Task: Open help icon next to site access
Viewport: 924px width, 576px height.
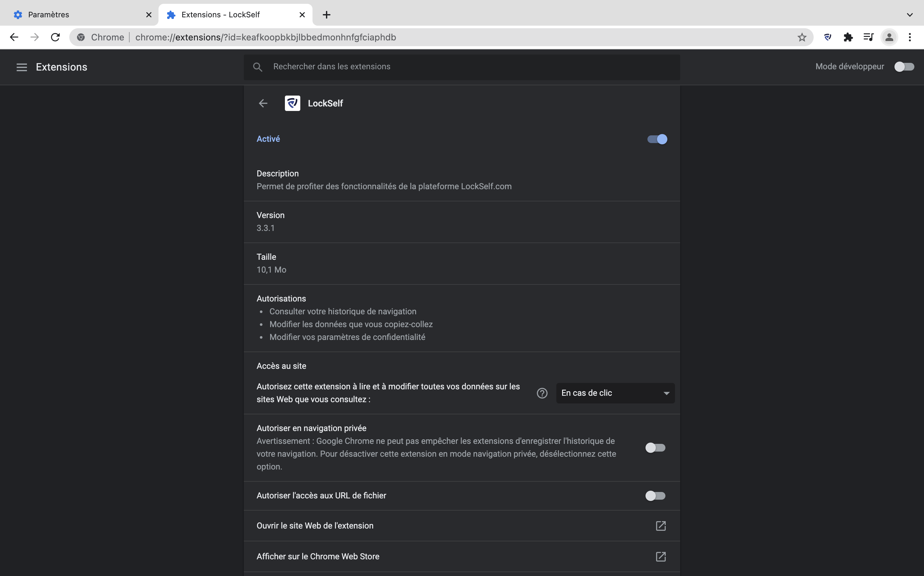Action: point(542,393)
